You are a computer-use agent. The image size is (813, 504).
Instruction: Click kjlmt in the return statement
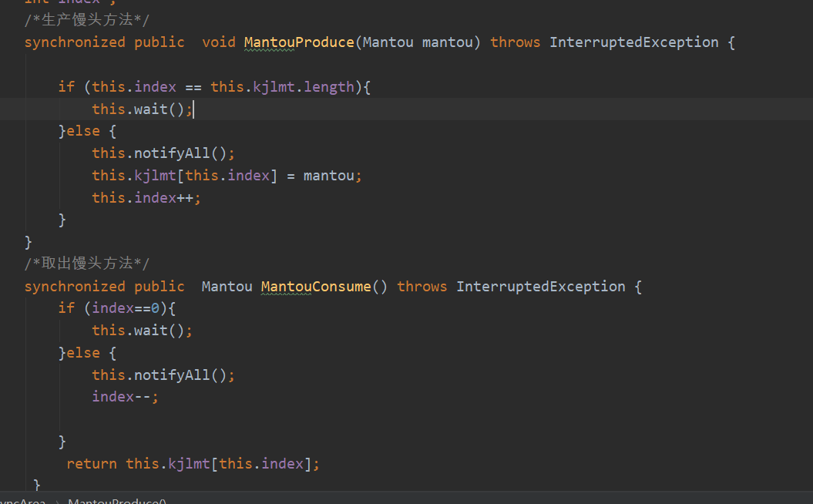point(189,464)
